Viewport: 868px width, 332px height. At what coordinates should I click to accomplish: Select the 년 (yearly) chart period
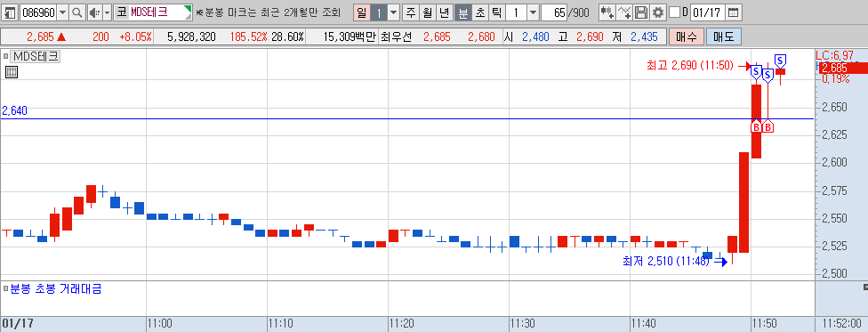(444, 12)
